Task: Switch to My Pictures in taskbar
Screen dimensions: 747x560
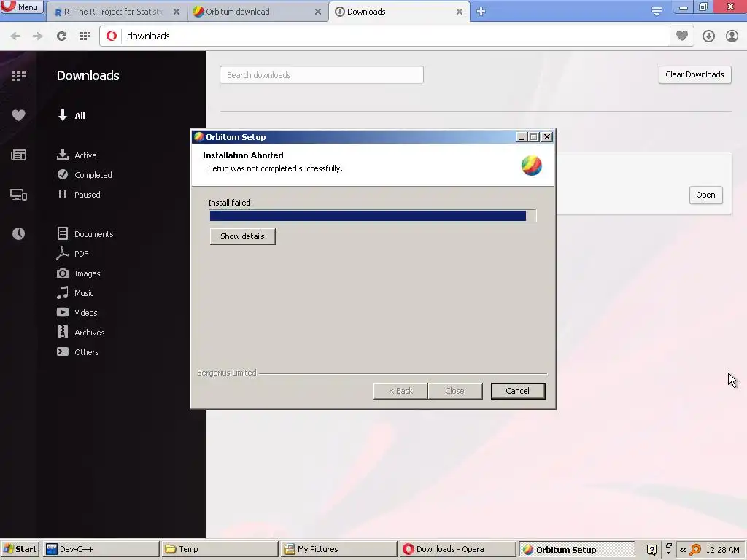Action: tap(338, 549)
